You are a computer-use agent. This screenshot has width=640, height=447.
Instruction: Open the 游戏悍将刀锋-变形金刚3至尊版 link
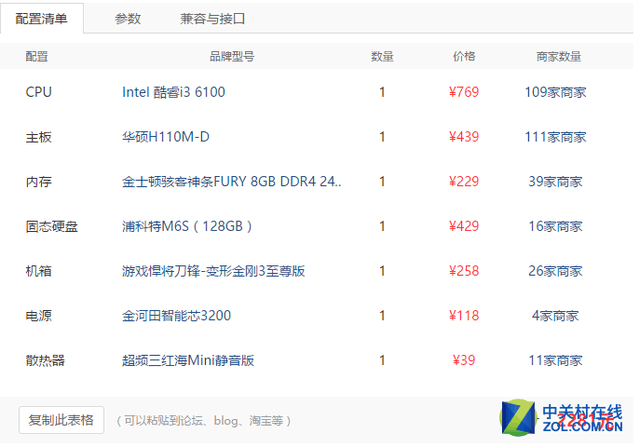pos(213,271)
